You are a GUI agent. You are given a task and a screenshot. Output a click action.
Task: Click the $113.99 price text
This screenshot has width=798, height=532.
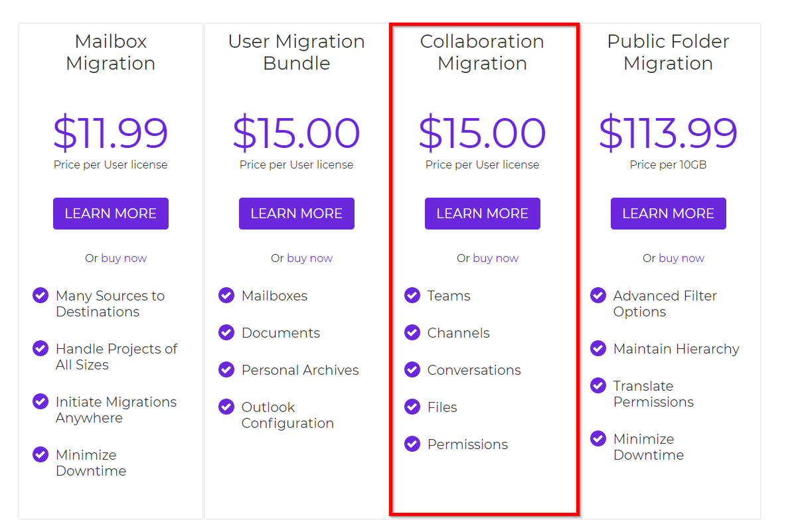coord(668,133)
